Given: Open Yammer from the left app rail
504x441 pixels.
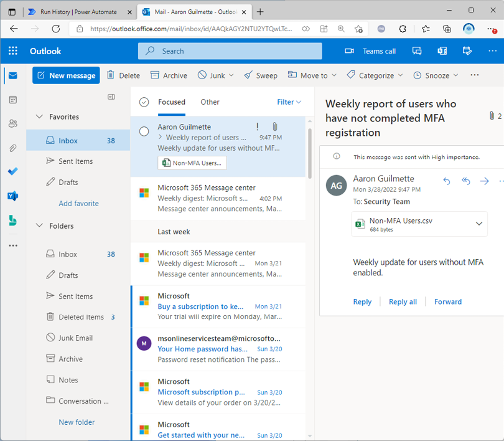Looking at the screenshot, I should pos(12,196).
